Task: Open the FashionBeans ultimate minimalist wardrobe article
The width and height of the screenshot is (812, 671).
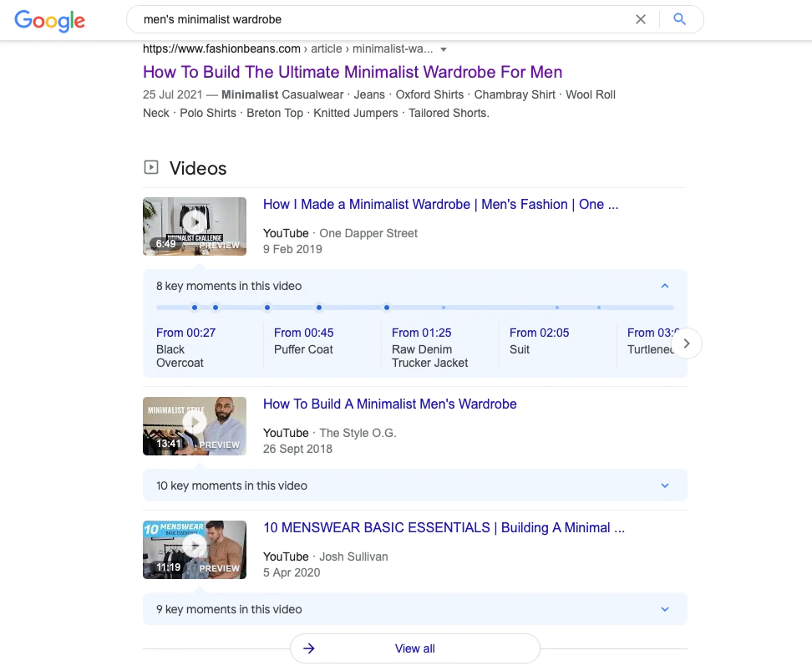Action: tap(352, 72)
